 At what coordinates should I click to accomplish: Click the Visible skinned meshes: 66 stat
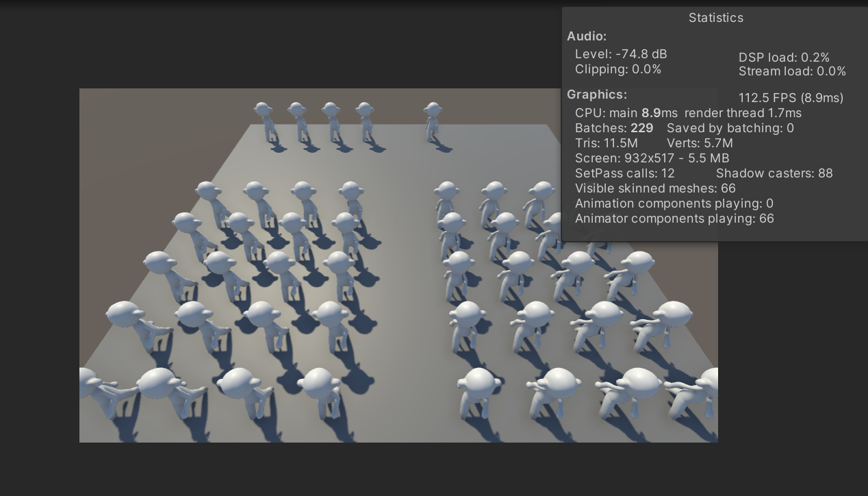click(655, 188)
